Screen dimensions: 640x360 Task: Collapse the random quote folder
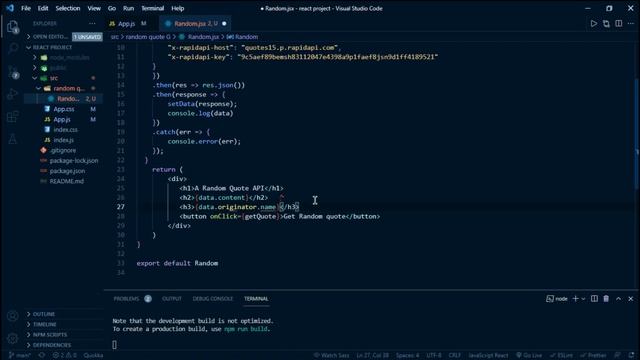coord(63,88)
